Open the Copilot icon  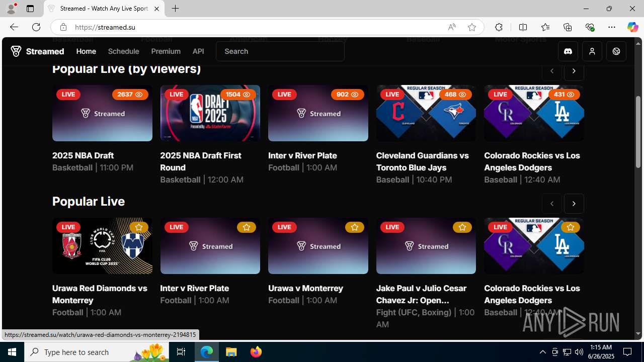pyautogui.click(x=632, y=27)
